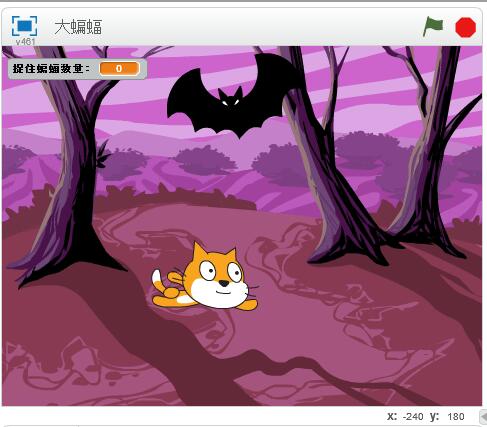The width and height of the screenshot is (487, 427).
Task: Click the x: -240 coordinate readout
Action: (x=405, y=416)
